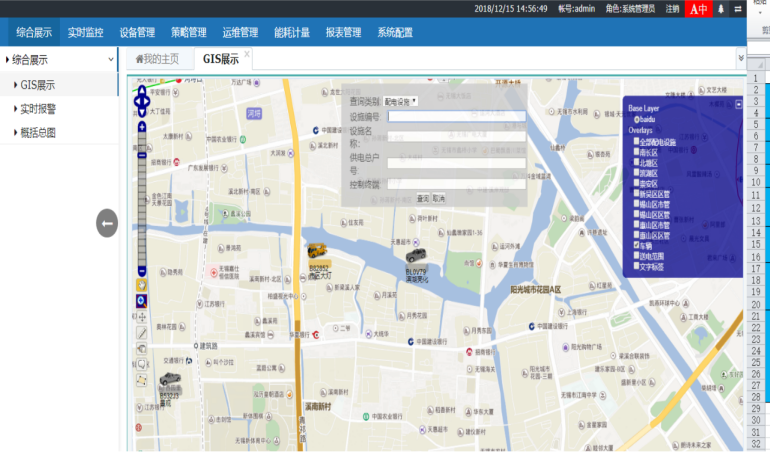Viewport: 770px width, 455px height.
Task: Zoom out with the minus button under the zoom bar
Action: pyautogui.click(x=142, y=271)
